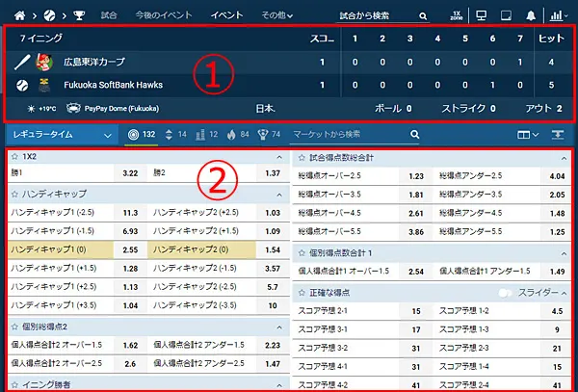This screenshot has width=578, height=392.
Task: Open the 今後のイベント menu item
Action: (x=164, y=15)
